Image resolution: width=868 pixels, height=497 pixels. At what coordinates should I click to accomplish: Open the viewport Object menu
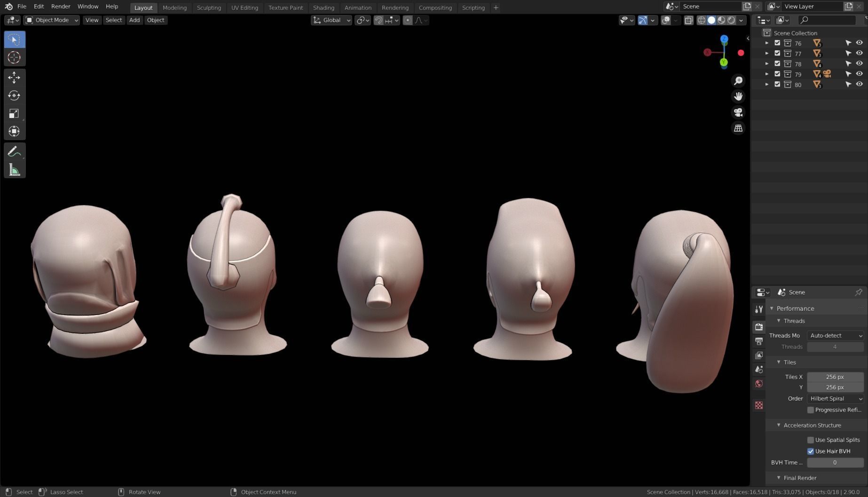(x=156, y=20)
